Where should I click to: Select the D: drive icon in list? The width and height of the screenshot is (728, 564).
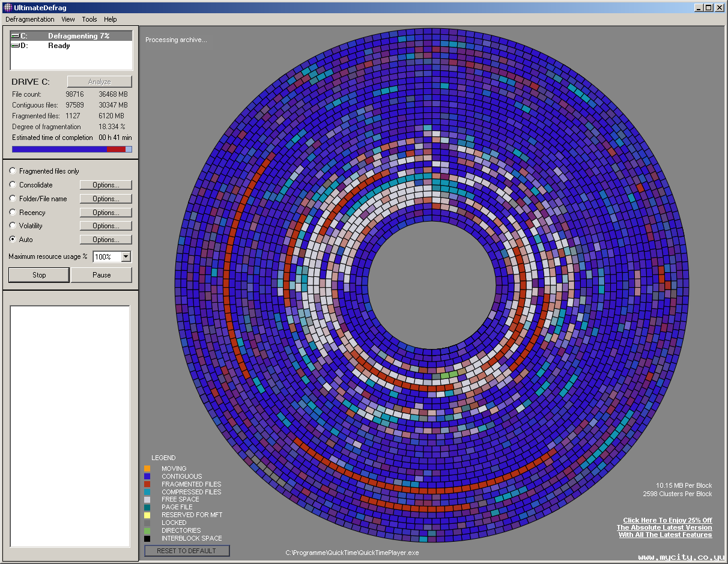[15, 46]
